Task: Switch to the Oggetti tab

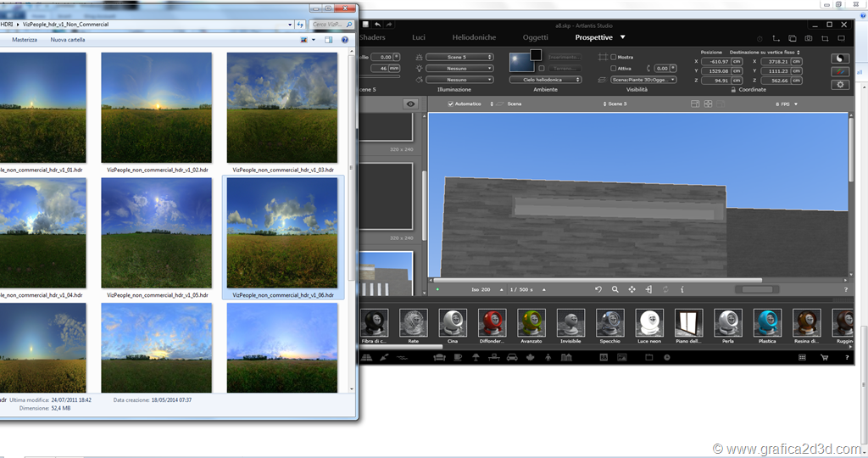Action: [x=535, y=37]
